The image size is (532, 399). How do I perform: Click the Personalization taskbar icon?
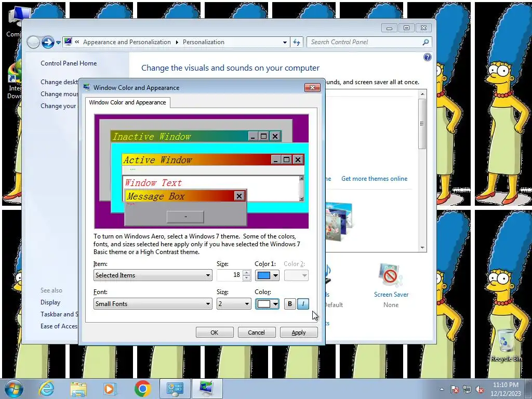pyautogui.click(x=207, y=389)
